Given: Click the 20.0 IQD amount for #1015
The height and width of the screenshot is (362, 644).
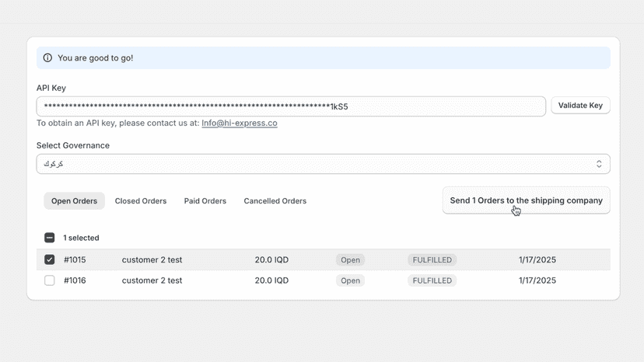Looking at the screenshot, I should coord(271,259).
